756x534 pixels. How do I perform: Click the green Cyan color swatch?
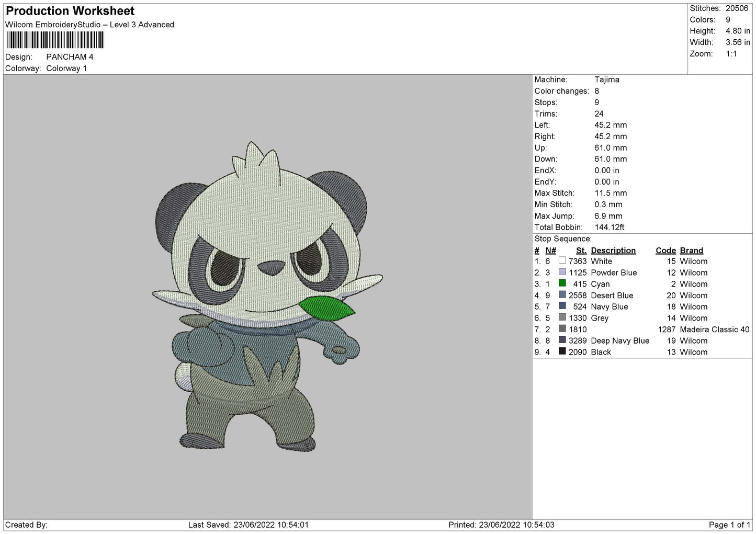[x=562, y=283]
